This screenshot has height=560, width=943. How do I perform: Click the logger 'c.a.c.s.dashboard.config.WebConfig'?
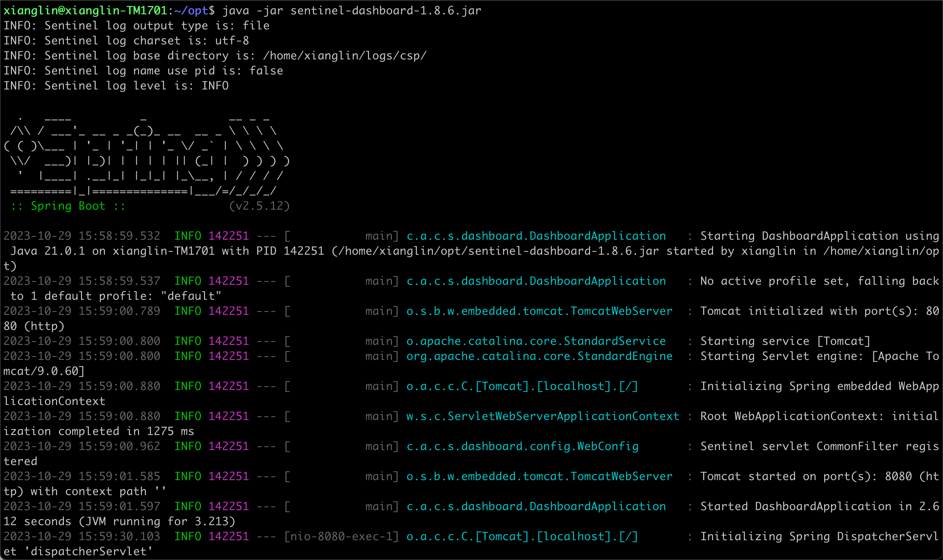(522, 447)
